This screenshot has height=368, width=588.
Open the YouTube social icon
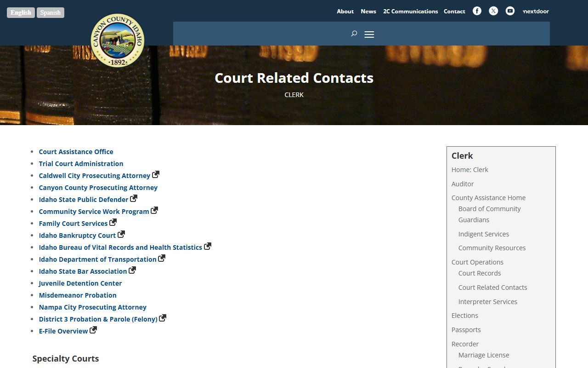click(510, 11)
